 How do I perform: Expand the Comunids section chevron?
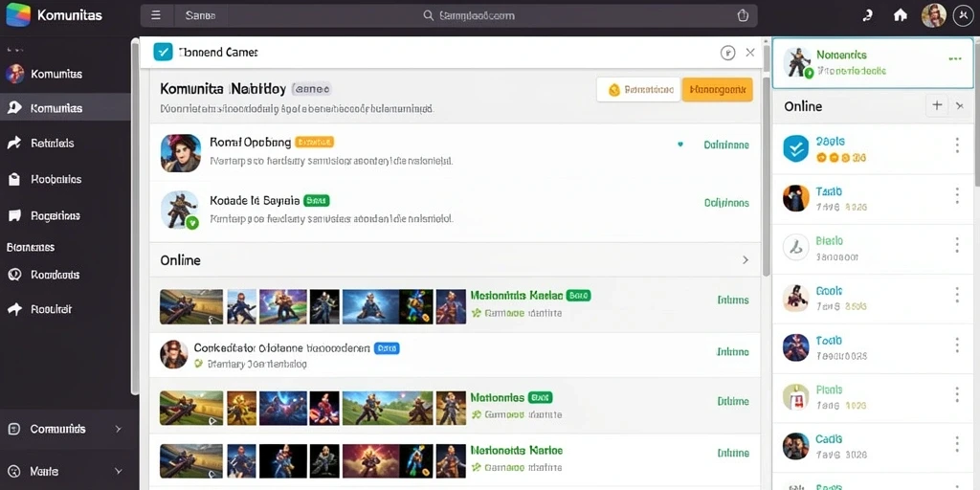[119, 430]
